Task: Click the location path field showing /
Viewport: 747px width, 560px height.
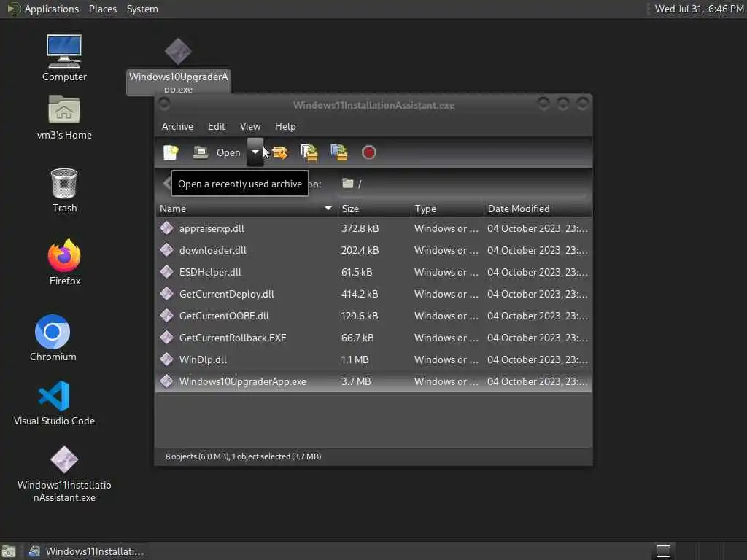Action: coord(462,184)
